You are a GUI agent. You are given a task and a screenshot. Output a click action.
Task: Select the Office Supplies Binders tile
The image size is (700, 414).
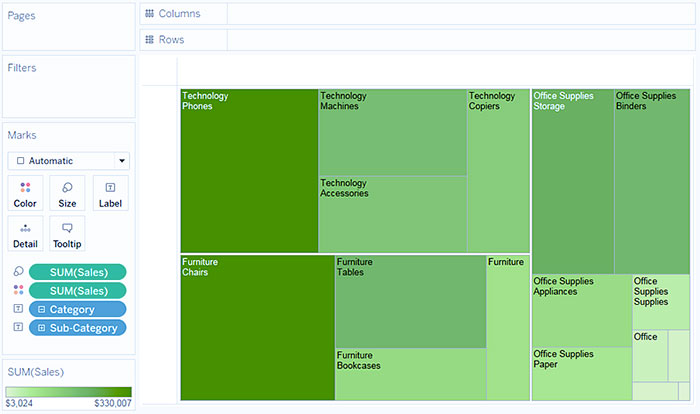coord(652,181)
